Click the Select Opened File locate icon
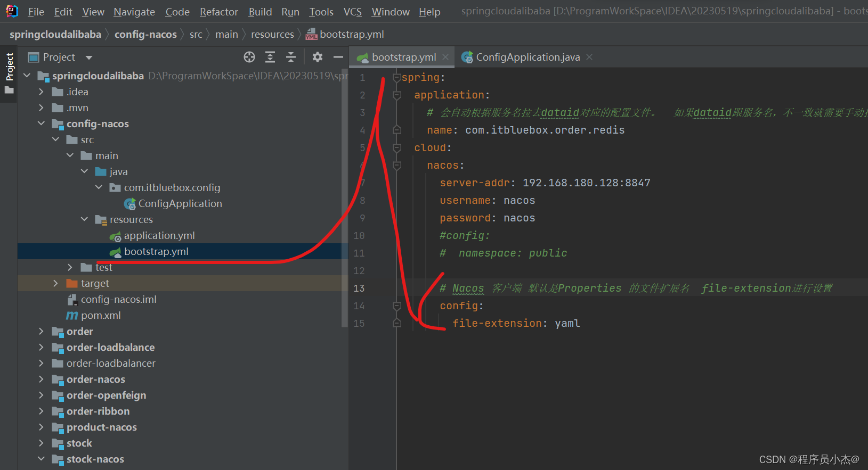This screenshot has height=470, width=868. tap(249, 57)
